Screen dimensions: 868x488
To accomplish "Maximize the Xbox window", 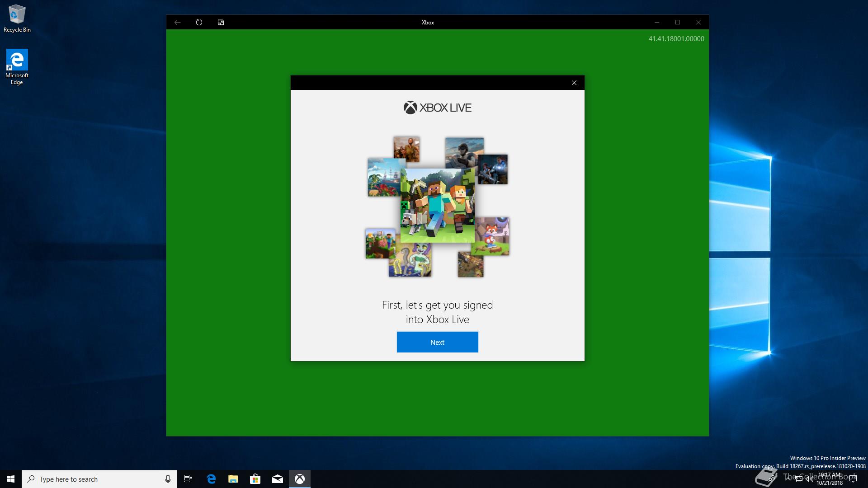I will pos(678,22).
